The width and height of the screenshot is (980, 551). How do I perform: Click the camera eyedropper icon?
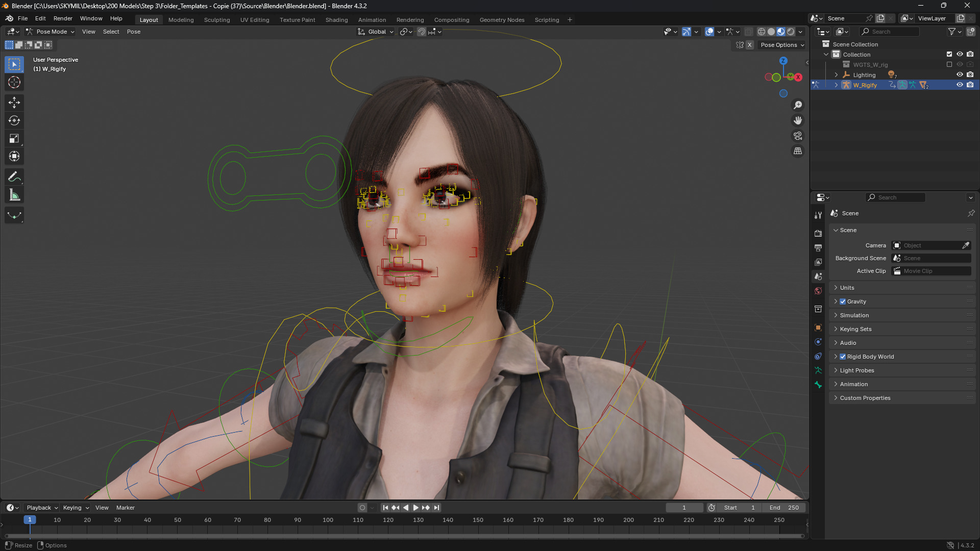pyautogui.click(x=966, y=245)
